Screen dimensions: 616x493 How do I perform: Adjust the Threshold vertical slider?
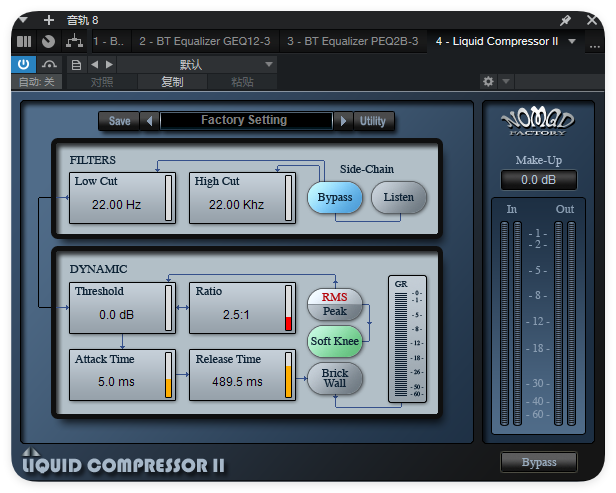click(x=169, y=308)
